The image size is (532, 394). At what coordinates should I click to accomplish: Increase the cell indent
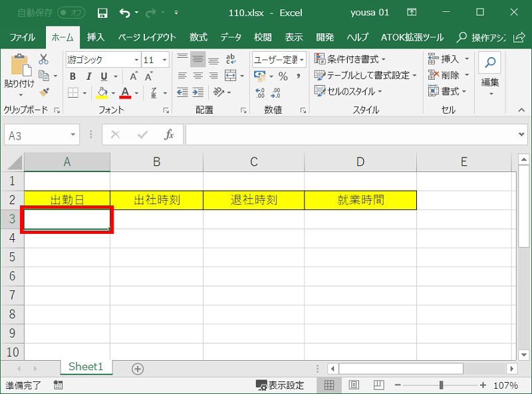(198, 92)
